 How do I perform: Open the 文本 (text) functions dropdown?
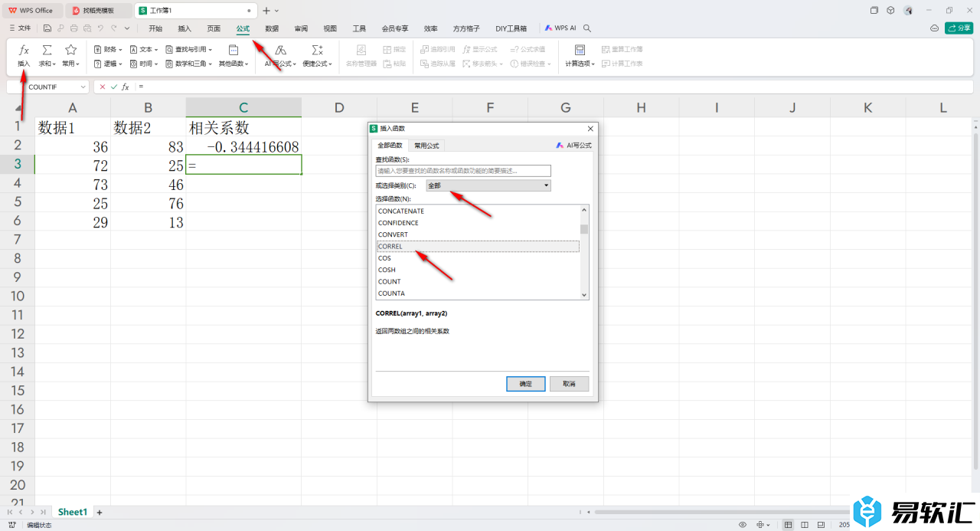pos(144,49)
